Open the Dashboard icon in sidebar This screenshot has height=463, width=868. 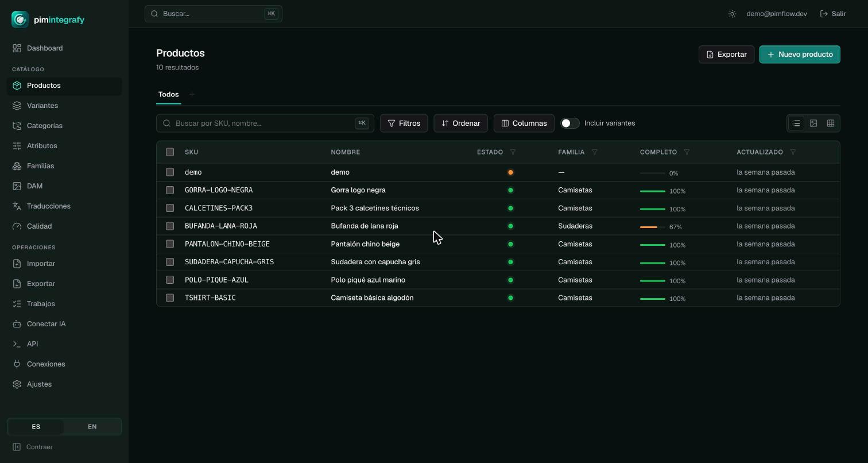[x=17, y=48]
